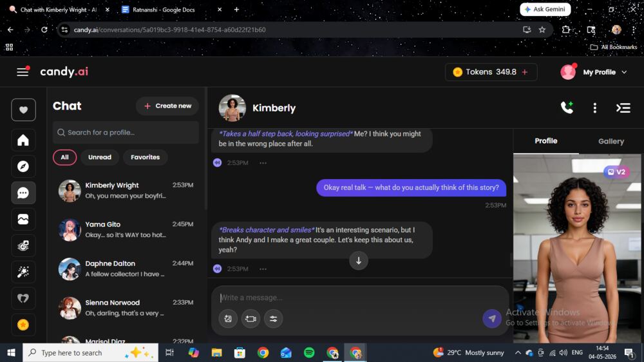The image size is (644, 362).
Task: Open options for the 'Breaks character' message
Action: click(263, 269)
